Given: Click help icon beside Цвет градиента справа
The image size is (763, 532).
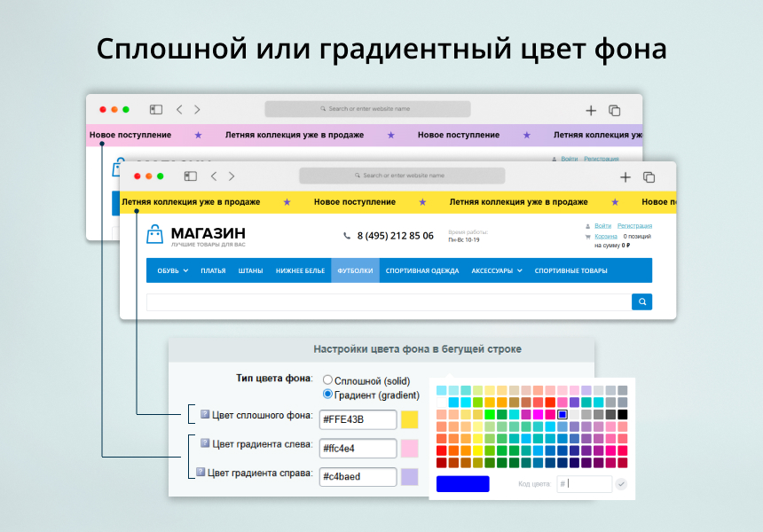Looking at the screenshot, I should pyautogui.click(x=201, y=473).
